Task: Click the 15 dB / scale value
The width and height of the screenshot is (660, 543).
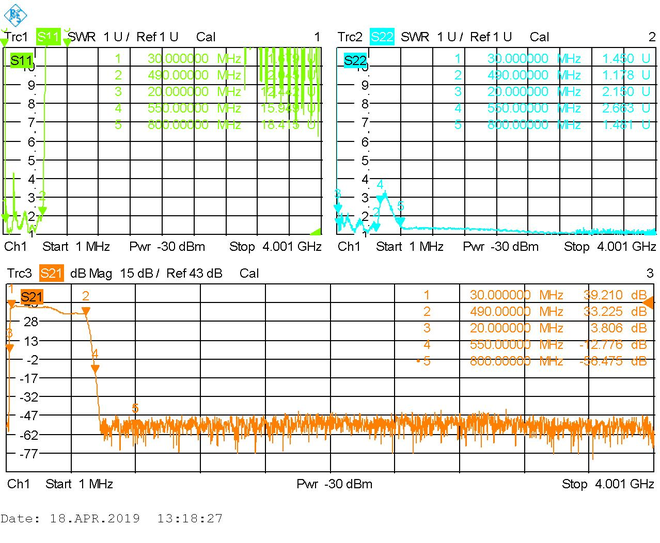Action: pos(139,274)
